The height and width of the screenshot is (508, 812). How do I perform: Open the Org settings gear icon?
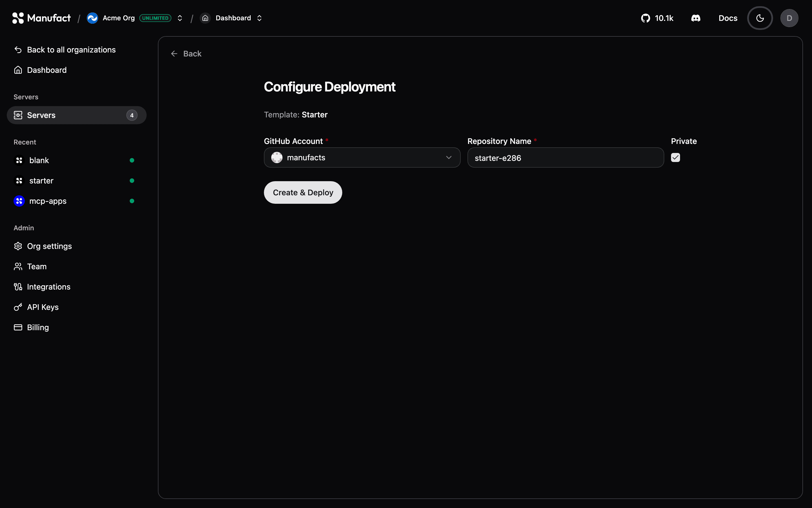18,246
